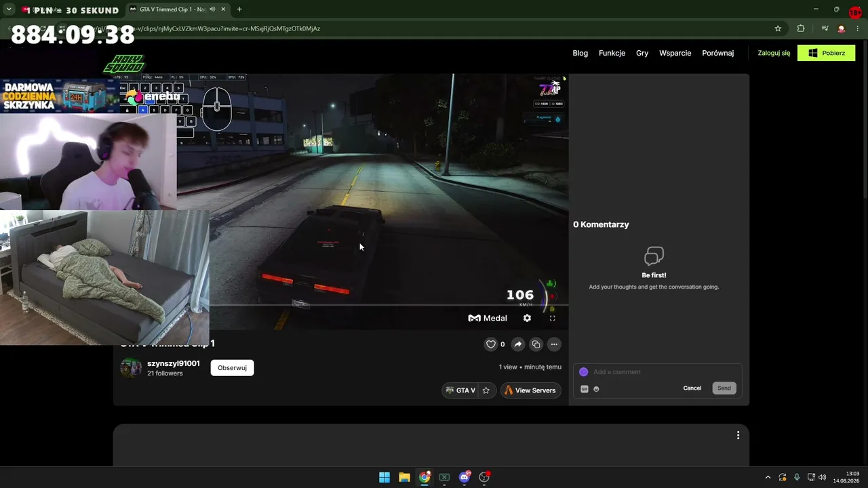The height and width of the screenshot is (488, 868).
Task: Open the browser extensions puzzle icon
Action: coord(801,28)
